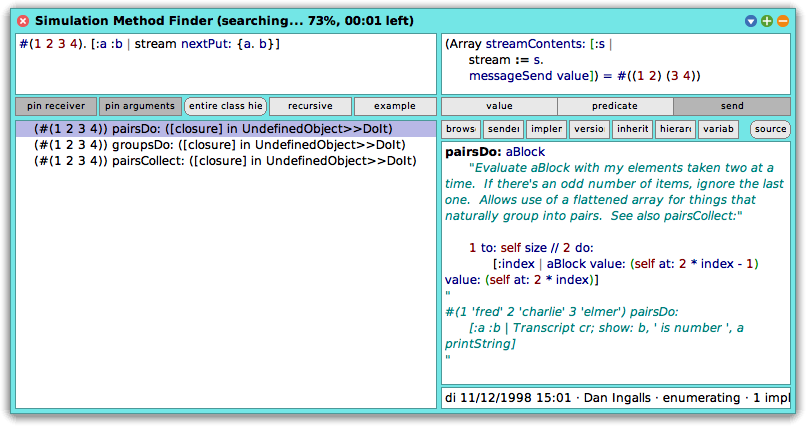
Task: Click the browse button
Action: pos(461,129)
